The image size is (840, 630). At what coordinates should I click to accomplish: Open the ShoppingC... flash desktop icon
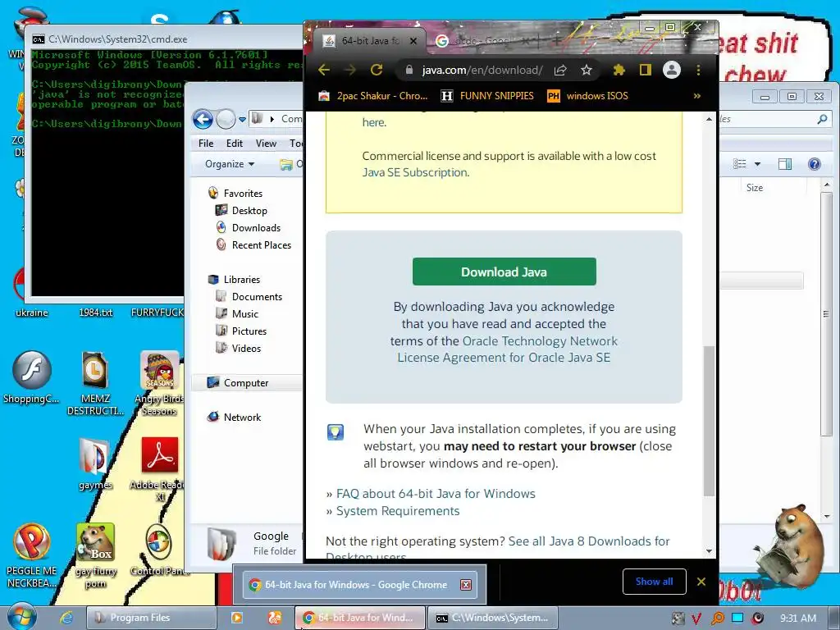pos(32,377)
